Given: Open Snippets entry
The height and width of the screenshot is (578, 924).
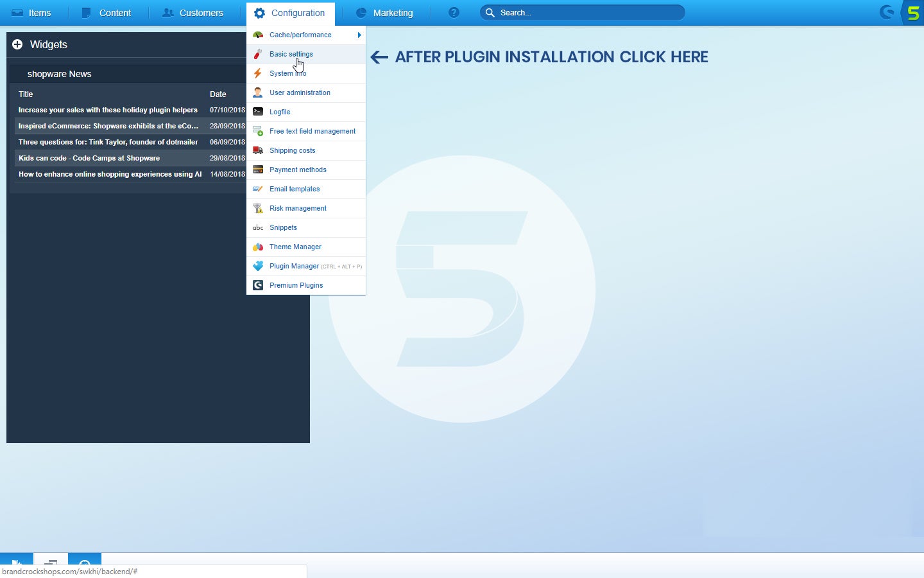Looking at the screenshot, I should (x=306, y=227).
